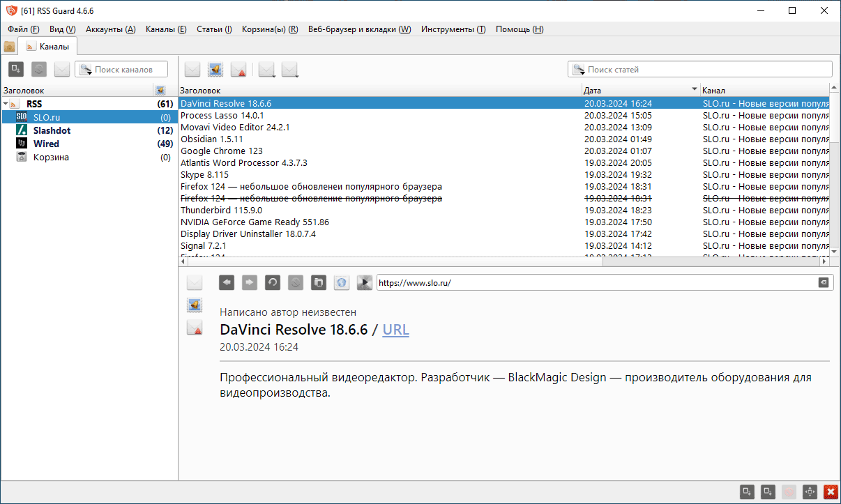Image resolution: width=841 pixels, height=504 pixels.
Task: Click the search icon in article search box
Action: point(579,69)
